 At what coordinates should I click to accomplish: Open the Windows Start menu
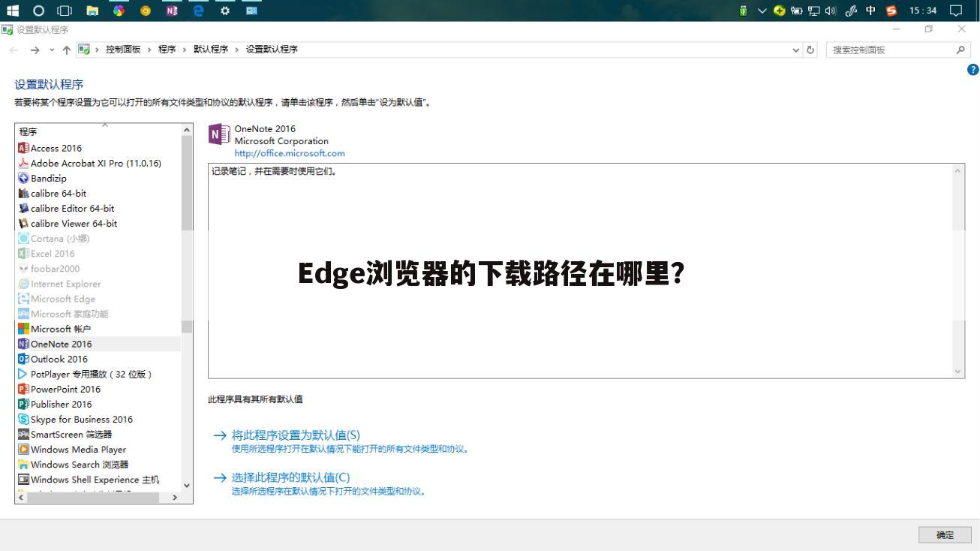(13, 11)
